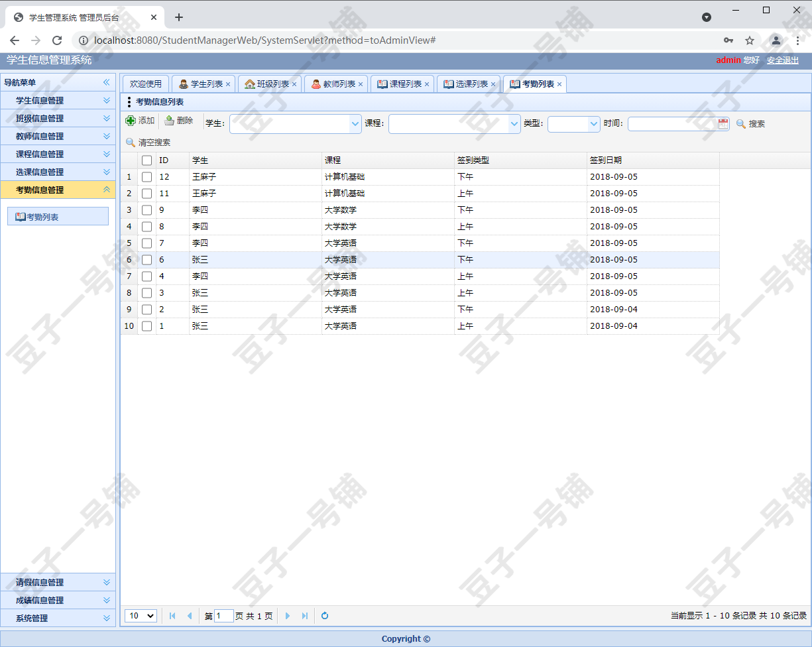Collapse the 导航菜单 with the double-chevron icon
The width and height of the screenshot is (812, 647).
coord(105,82)
